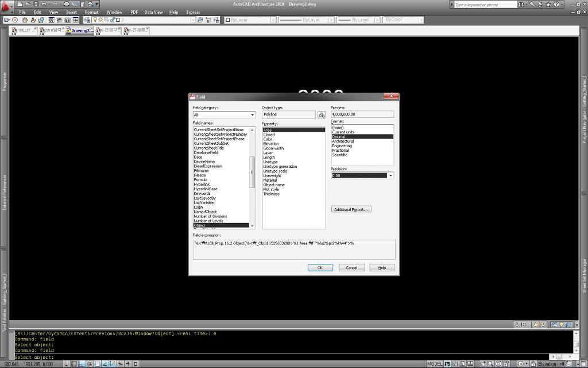The height and width of the screenshot is (368, 588).
Task: Open the linetype ByLayer dropdown
Action: click(331, 20)
